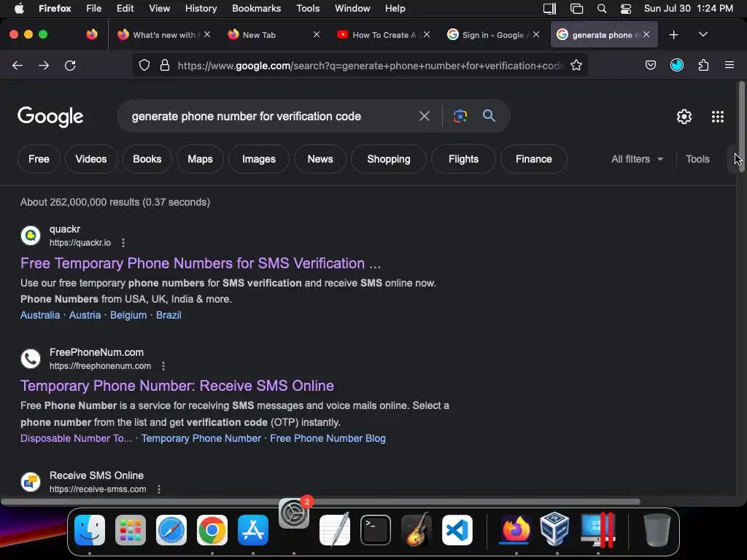Viewport: 747px width, 560px height.
Task: Open Google quick settings gear
Action: [x=684, y=117]
